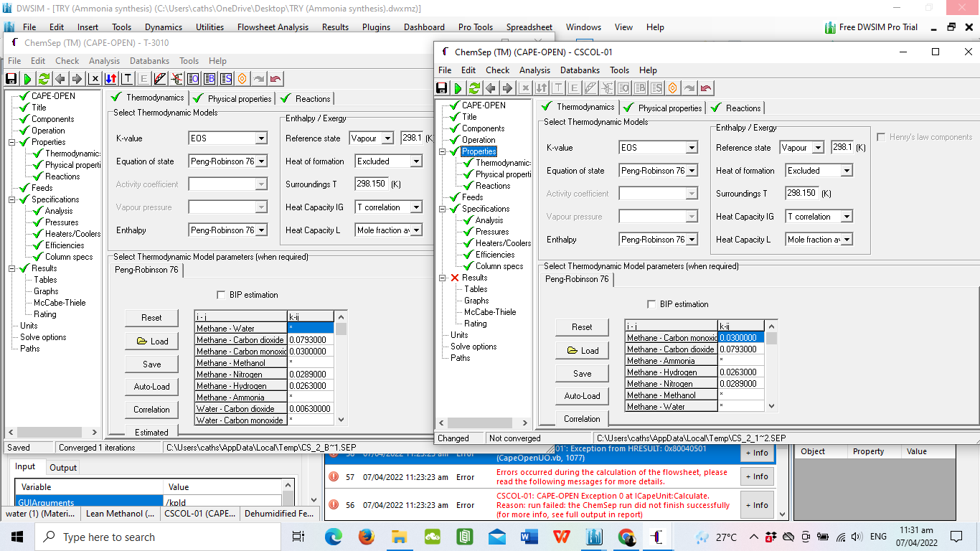Click Estimated button in T-3010 window
The height and width of the screenshot is (551, 980).
pos(151,430)
